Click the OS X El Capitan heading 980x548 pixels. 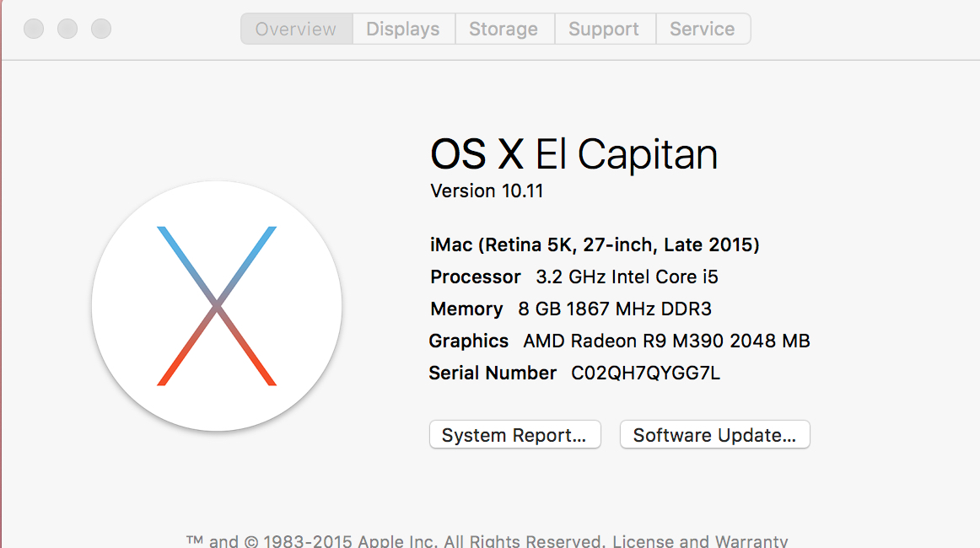pyautogui.click(x=573, y=153)
